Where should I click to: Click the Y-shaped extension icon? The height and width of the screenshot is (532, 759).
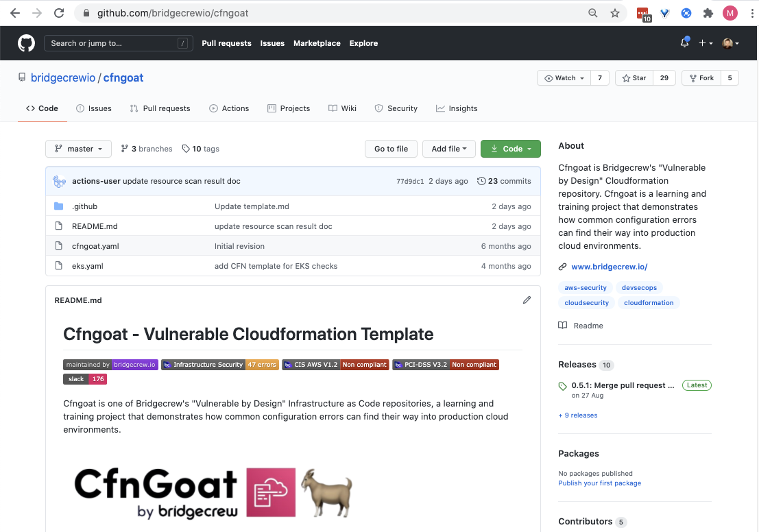(x=664, y=13)
